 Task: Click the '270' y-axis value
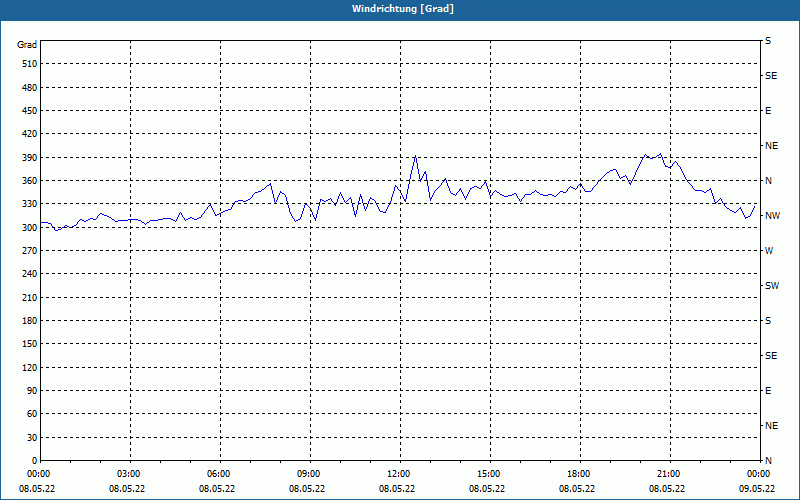(x=30, y=251)
